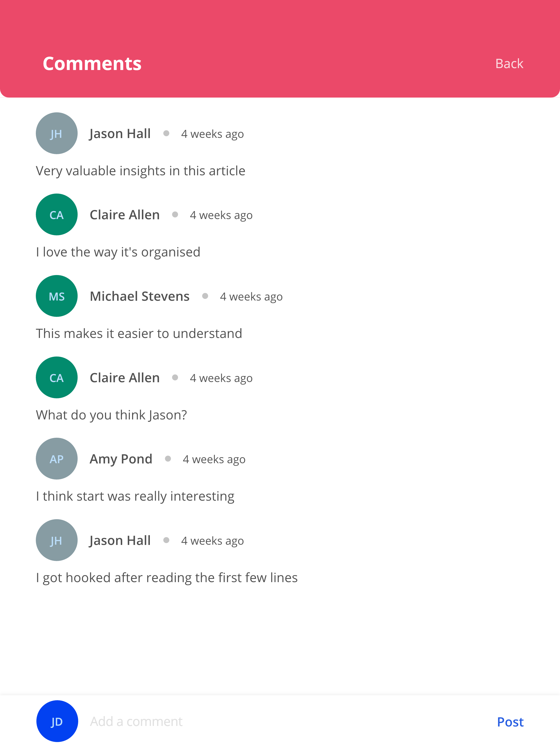Viewport: 560px width, 747px height.
Task: Click the second Claire Allen CA avatar
Action: (57, 377)
